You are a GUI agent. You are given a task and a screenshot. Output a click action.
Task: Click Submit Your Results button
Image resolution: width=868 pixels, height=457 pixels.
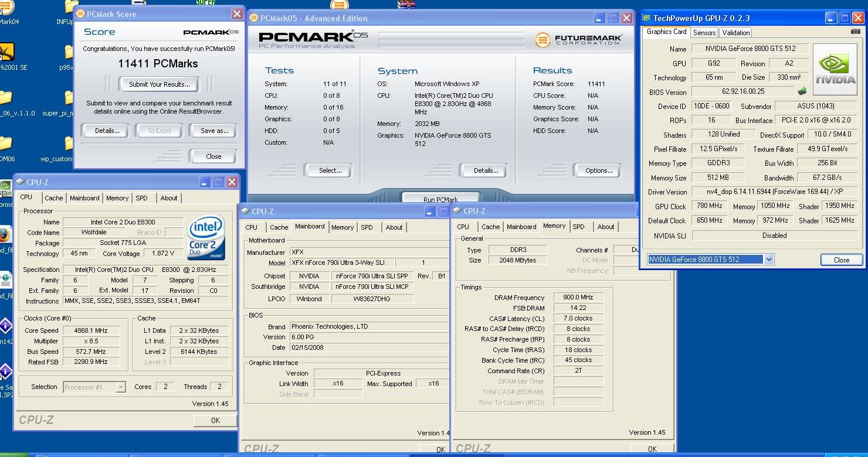pyautogui.click(x=159, y=84)
